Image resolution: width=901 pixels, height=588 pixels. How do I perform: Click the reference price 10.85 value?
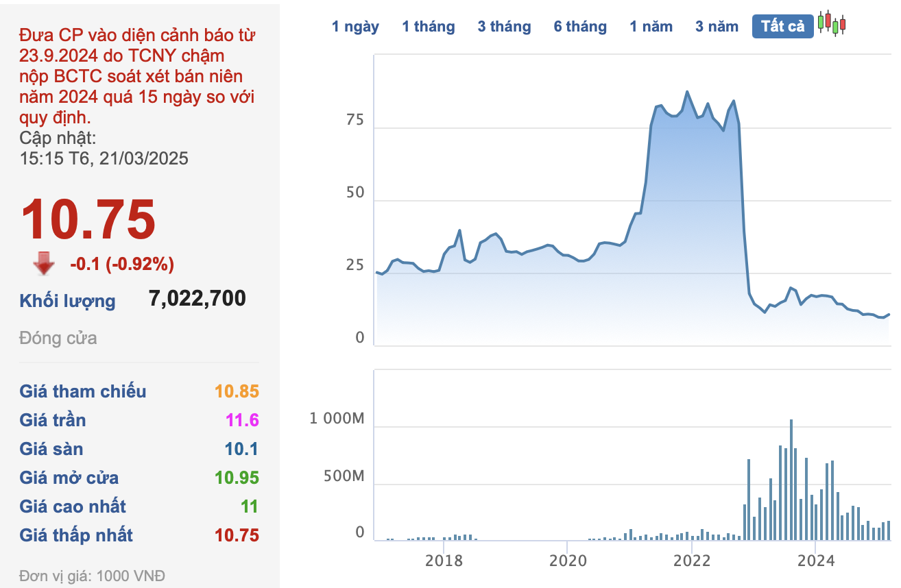(237, 391)
